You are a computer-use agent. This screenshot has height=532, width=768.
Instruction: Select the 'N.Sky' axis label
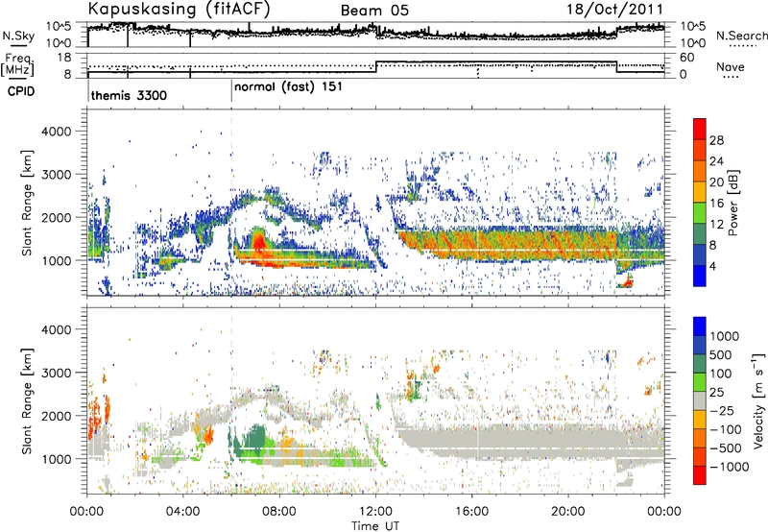point(18,36)
